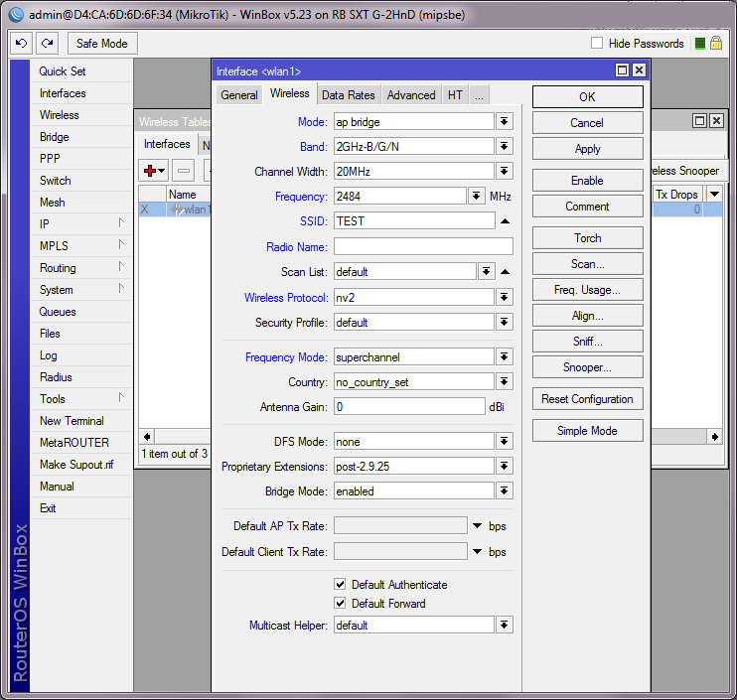Click the minus Remove icon in Wireless Tables

(184, 171)
